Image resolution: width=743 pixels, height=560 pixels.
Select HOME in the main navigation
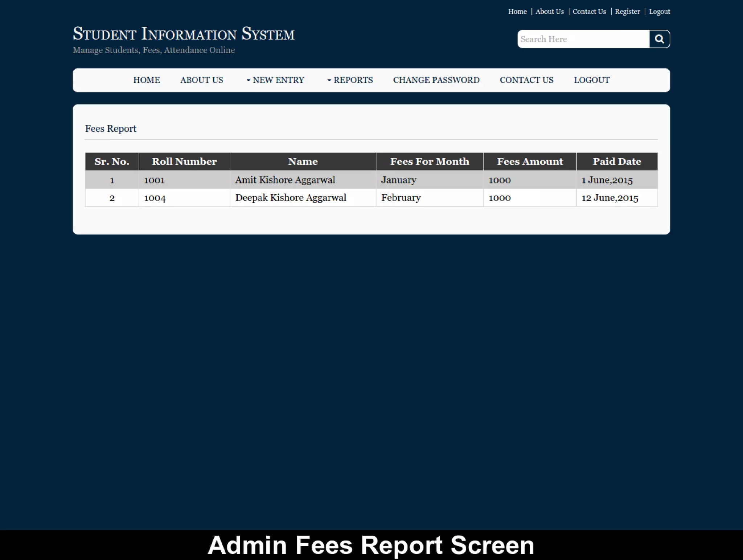tap(147, 80)
